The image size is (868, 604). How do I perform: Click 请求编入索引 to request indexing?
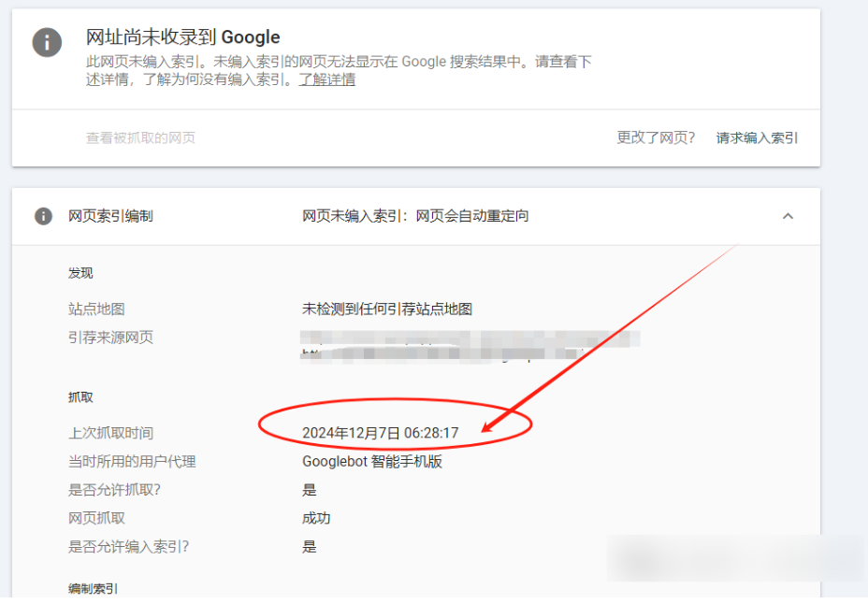click(x=759, y=137)
